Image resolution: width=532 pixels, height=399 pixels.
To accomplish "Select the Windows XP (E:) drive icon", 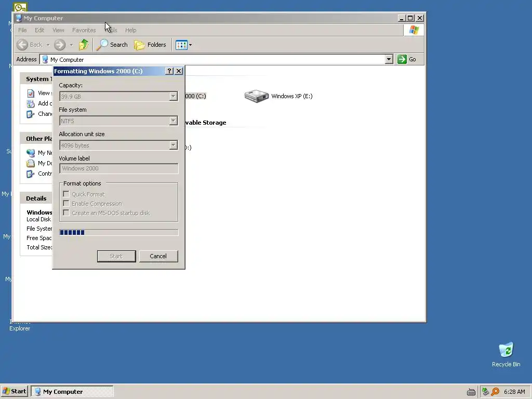I will pyautogui.click(x=257, y=96).
